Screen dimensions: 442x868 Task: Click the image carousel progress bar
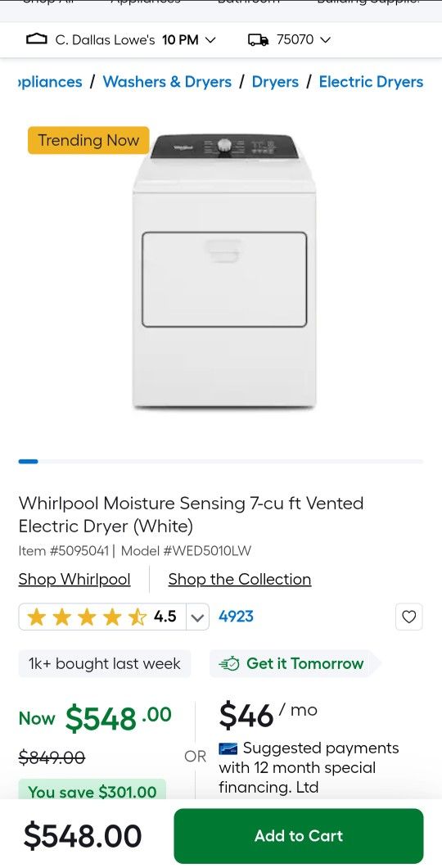[221, 461]
